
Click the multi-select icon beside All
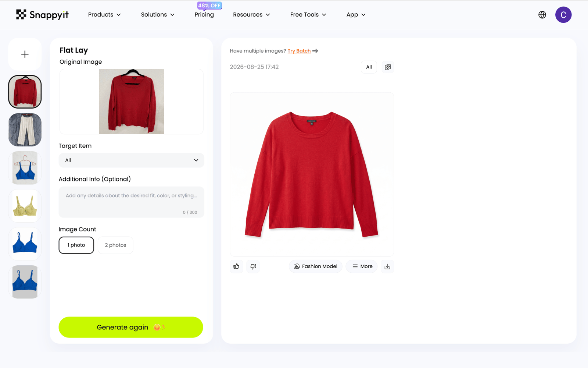point(388,67)
